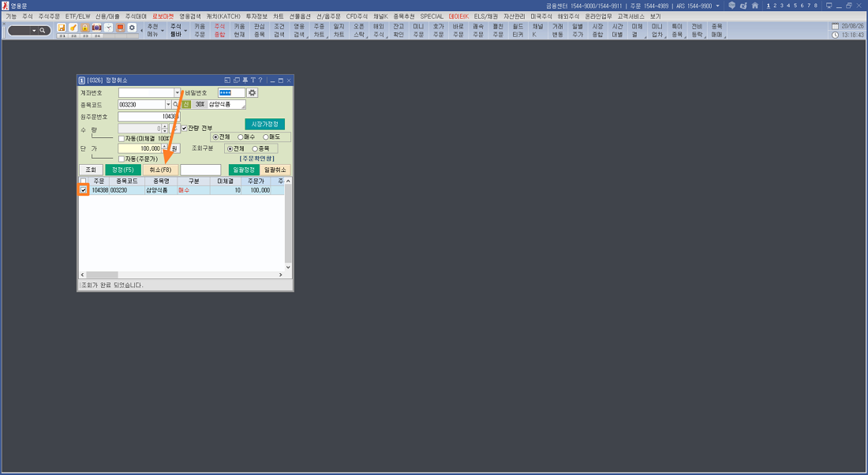Viewport: 868px width, 475px height.
Task: Open the 계좌번호 account dropdown
Action: click(177, 92)
